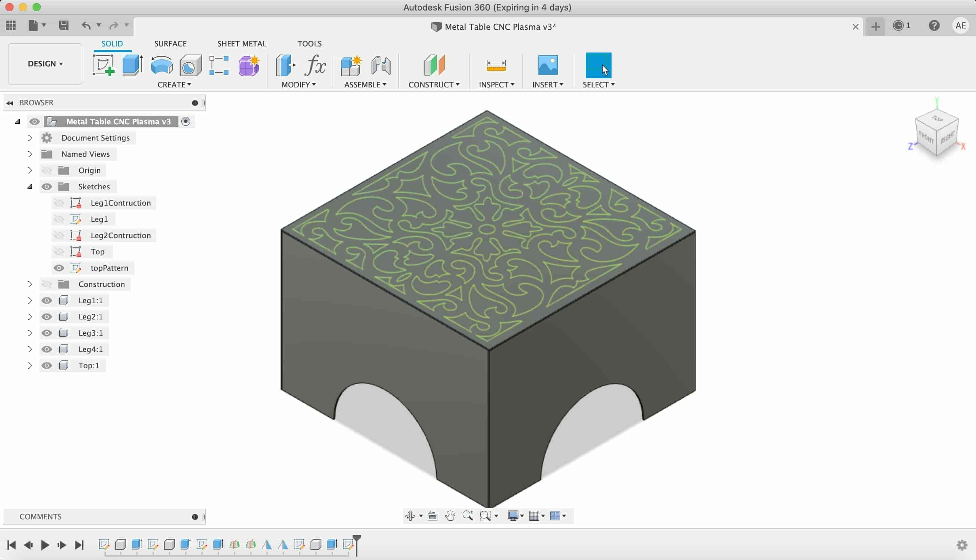Activate root component radio button
This screenshot has width=976, height=560.
(186, 122)
